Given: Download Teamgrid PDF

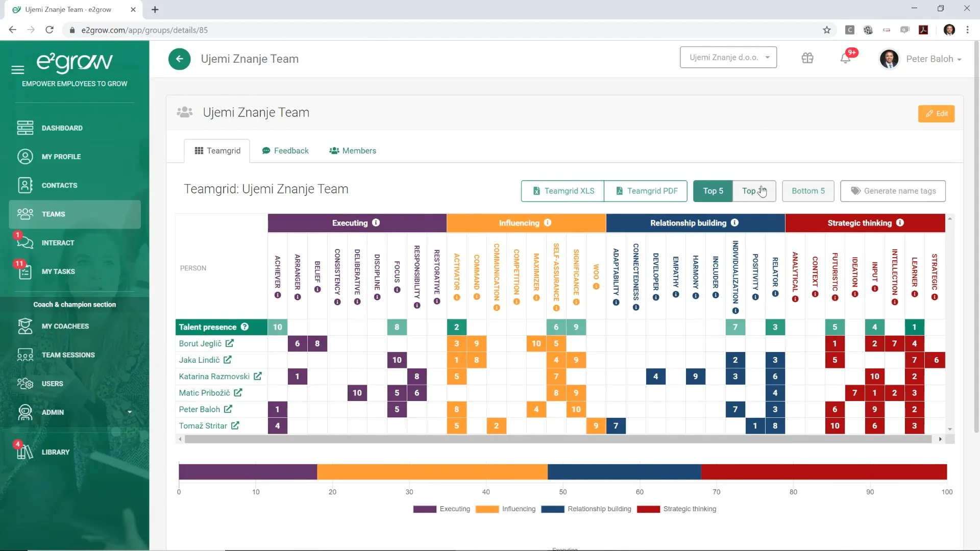Looking at the screenshot, I should [x=646, y=191].
